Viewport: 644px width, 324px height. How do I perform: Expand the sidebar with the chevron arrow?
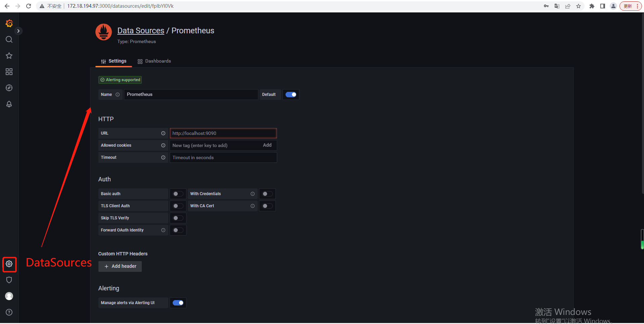[18, 31]
